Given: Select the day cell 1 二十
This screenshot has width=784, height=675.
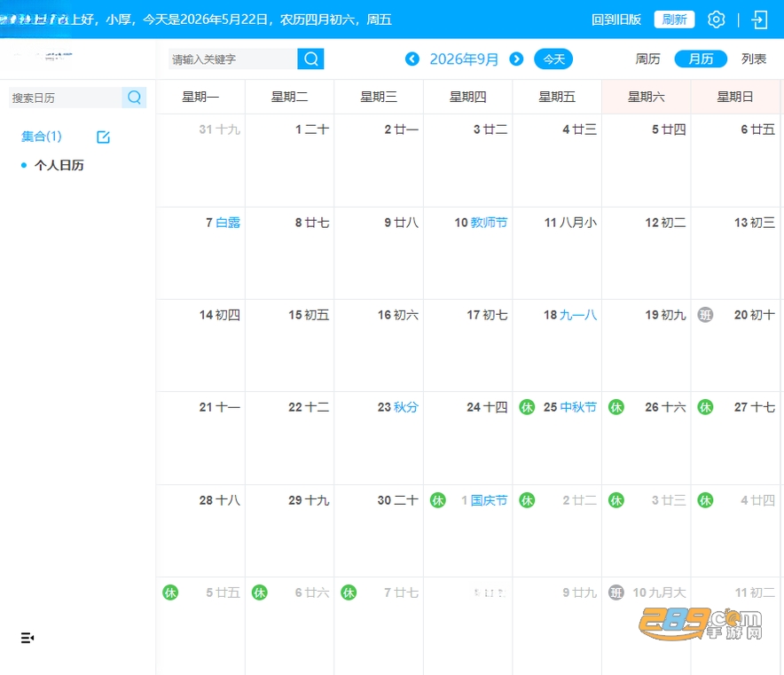Looking at the screenshot, I should pyautogui.click(x=289, y=161).
